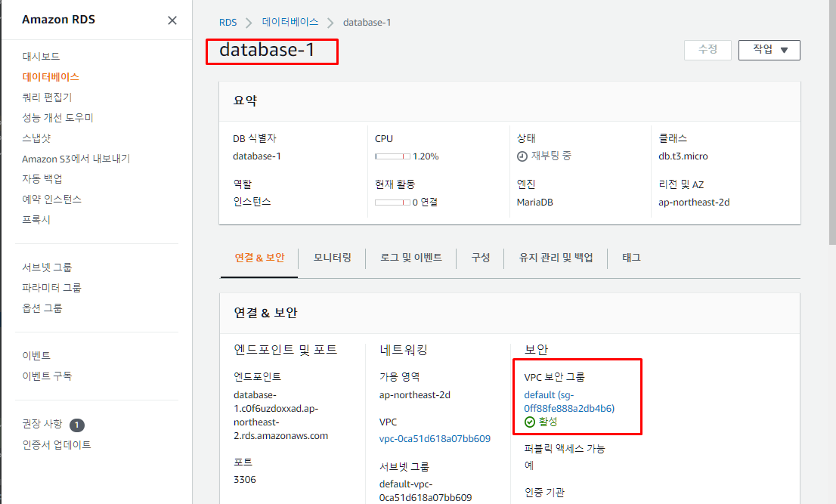Image resolution: width=836 pixels, height=504 pixels.
Task: Click the 현재 활동 connections bar
Action: click(392, 203)
